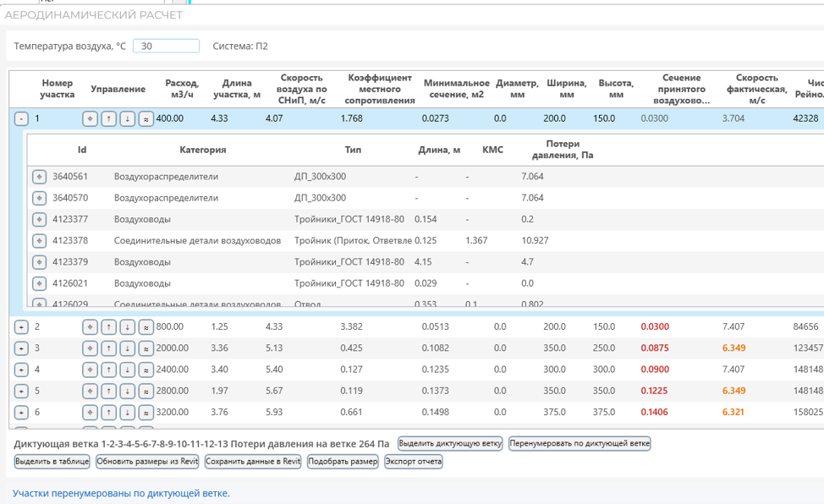This screenshot has height=504, width=824.
Task: Click the Подобрать размер button
Action: 343,462
